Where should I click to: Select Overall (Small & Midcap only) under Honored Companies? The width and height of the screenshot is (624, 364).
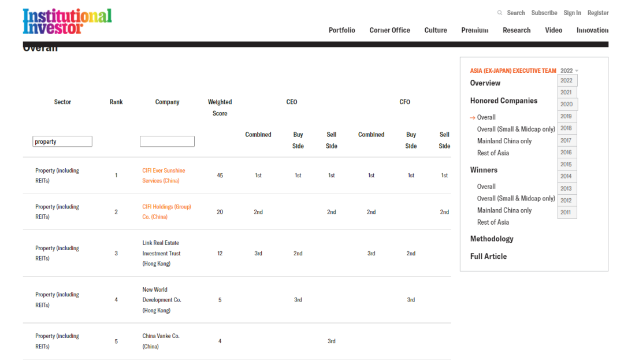click(516, 129)
